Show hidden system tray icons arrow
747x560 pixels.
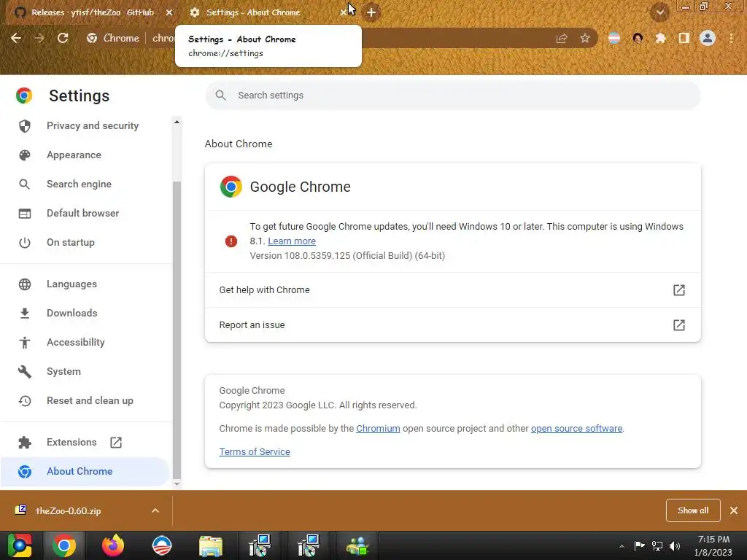pos(622,546)
